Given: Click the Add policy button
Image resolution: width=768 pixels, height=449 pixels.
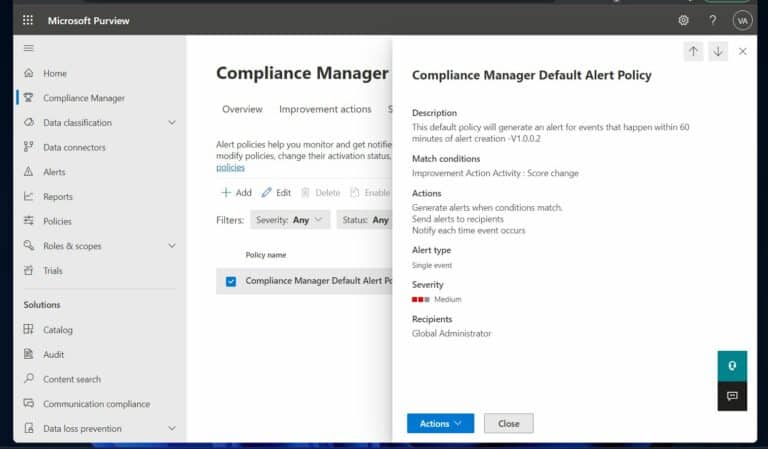Looking at the screenshot, I should [237, 192].
